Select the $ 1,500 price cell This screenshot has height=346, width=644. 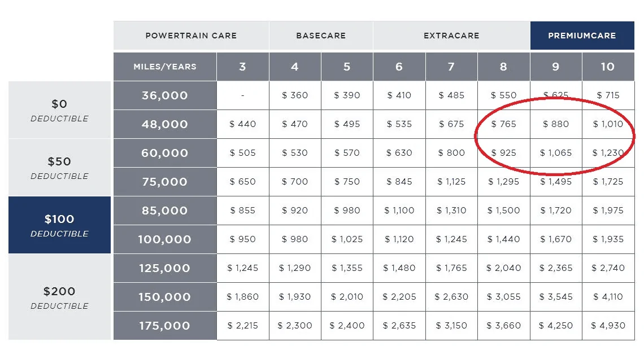(504, 211)
